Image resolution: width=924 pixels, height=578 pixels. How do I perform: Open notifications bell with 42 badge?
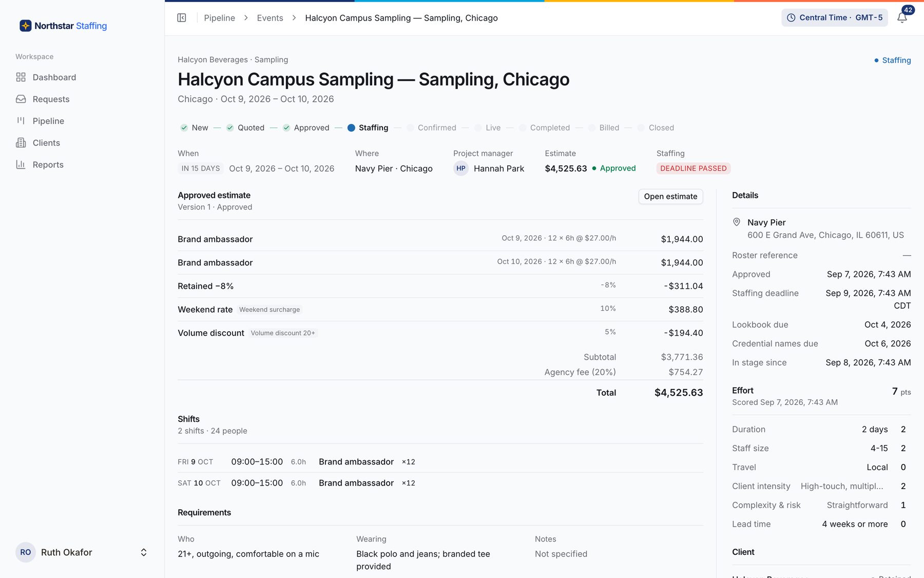click(902, 17)
